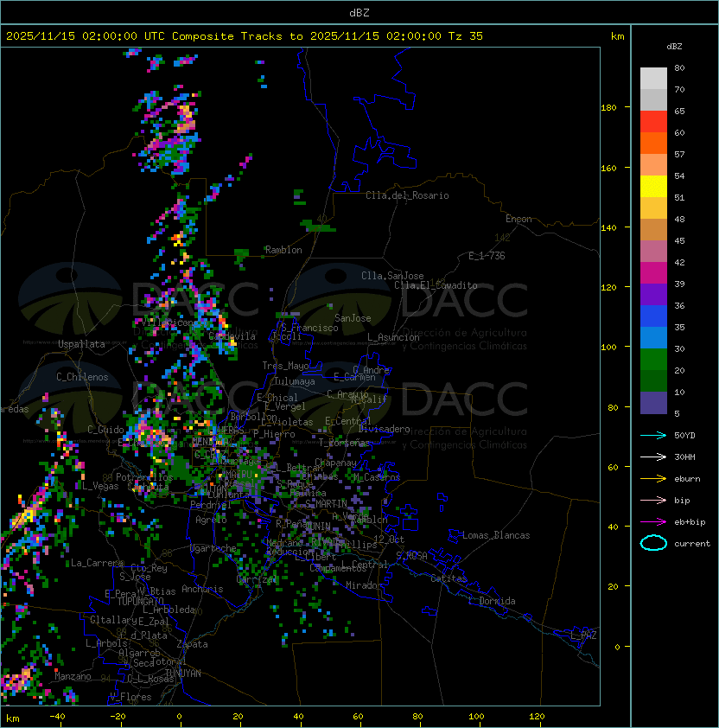719x728 pixels.
Task: Click the 'Chapanay' place label
Action: 335,463
